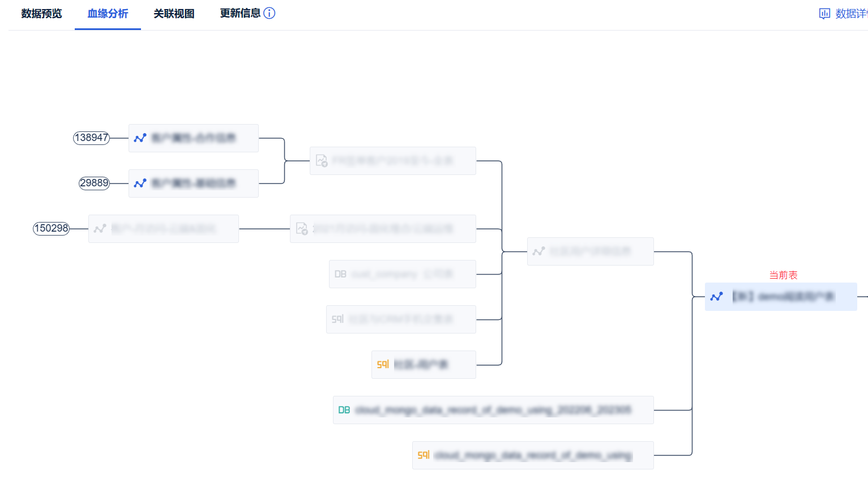This screenshot has width=868, height=504.
Task: Expand the 29889 count badge
Action: [94, 183]
